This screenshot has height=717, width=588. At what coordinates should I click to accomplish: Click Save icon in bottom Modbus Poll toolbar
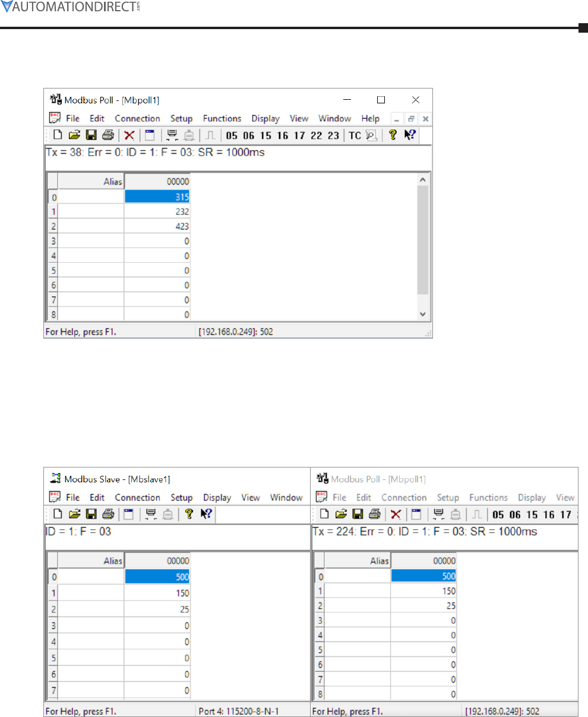pyautogui.click(x=358, y=514)
